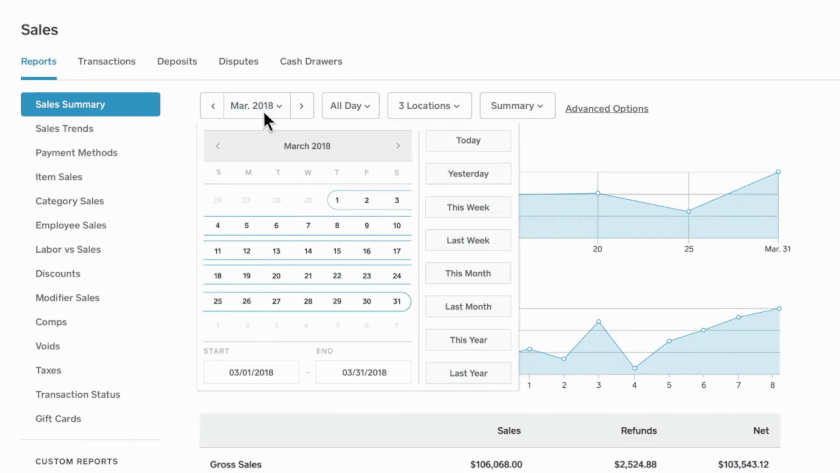Click the START date field 03/01/2018
The width and height of the screenshot is (840, 473).
tap(251, 372)
